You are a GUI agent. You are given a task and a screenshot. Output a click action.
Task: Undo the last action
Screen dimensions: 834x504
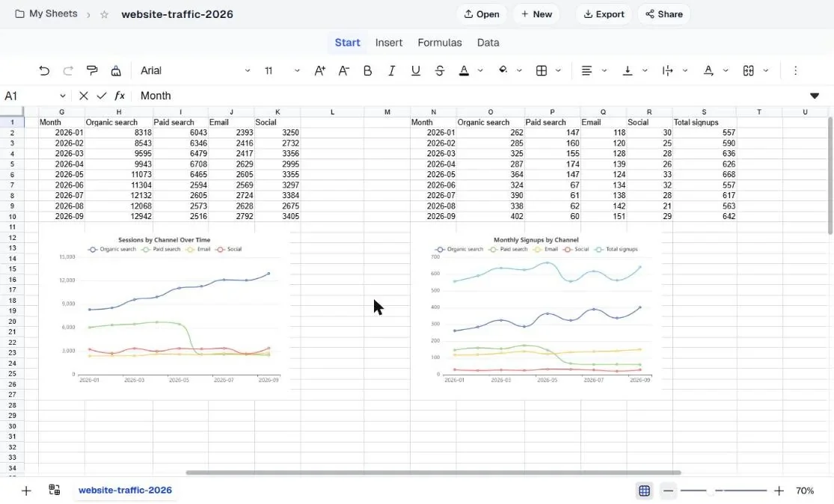coord(44,71)
